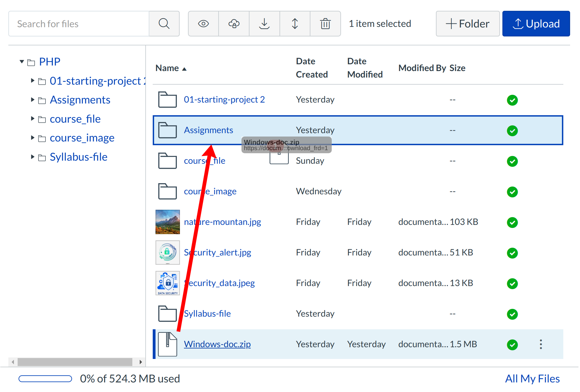
Task: Collapse the PHP folder tree
Action: (x=22, y=62)
